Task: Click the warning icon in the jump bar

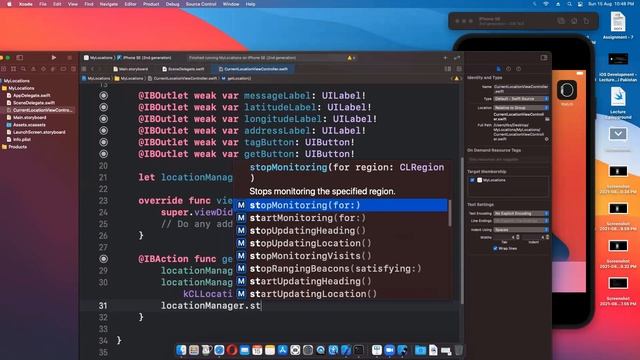Action: click(x=457, y=78)
